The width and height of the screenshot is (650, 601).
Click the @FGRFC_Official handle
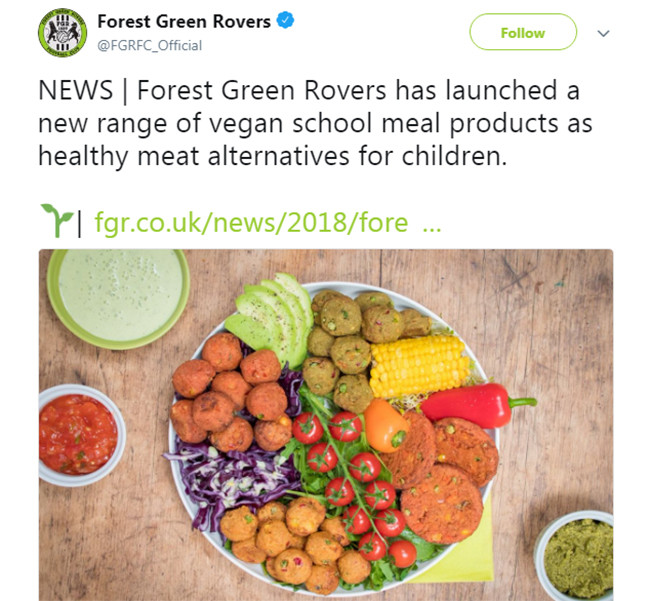tap(149, 45)
